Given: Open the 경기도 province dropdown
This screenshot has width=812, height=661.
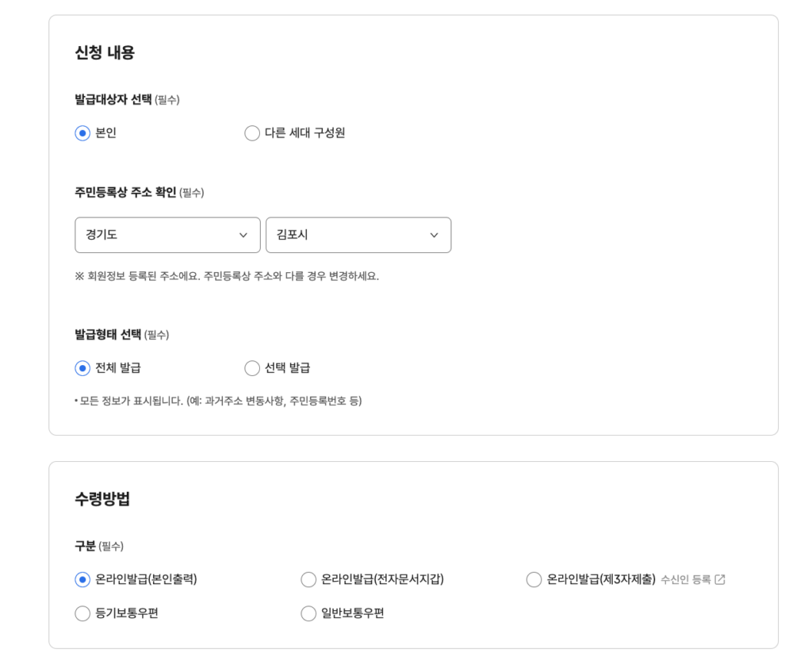Looking at the screenshot, I should (167, 235).
